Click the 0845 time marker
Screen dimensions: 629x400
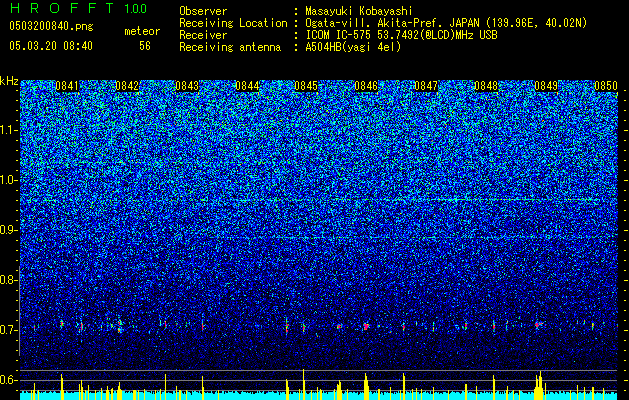pyautogui.click(x=306, y=86)
